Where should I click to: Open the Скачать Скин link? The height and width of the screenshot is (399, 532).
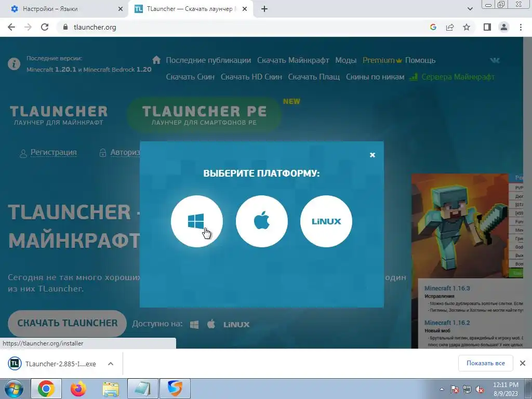click(190, 77)
